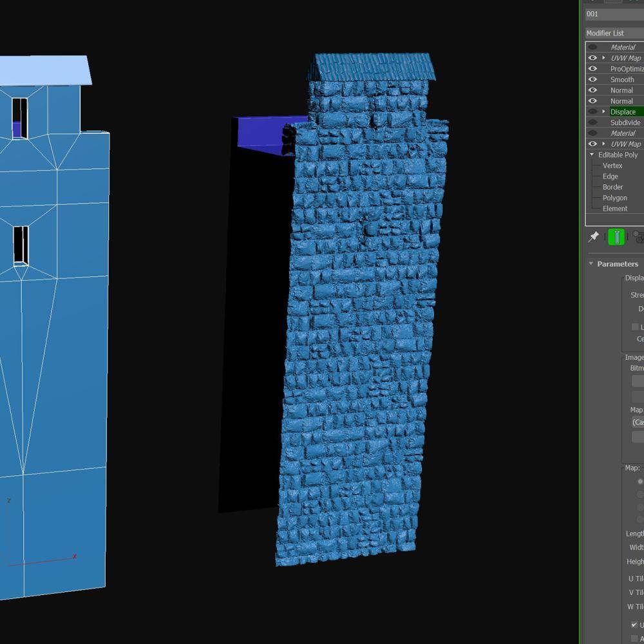644x644 pixels.
Task: Toggle the Smooth modifier eye icon
Action: (x=592, y=79)
